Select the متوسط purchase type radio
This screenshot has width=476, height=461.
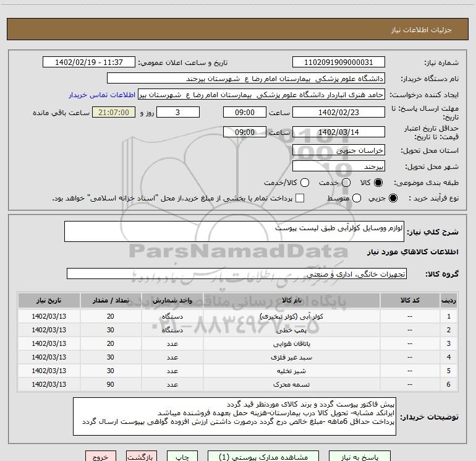click(x=357, y=198)
